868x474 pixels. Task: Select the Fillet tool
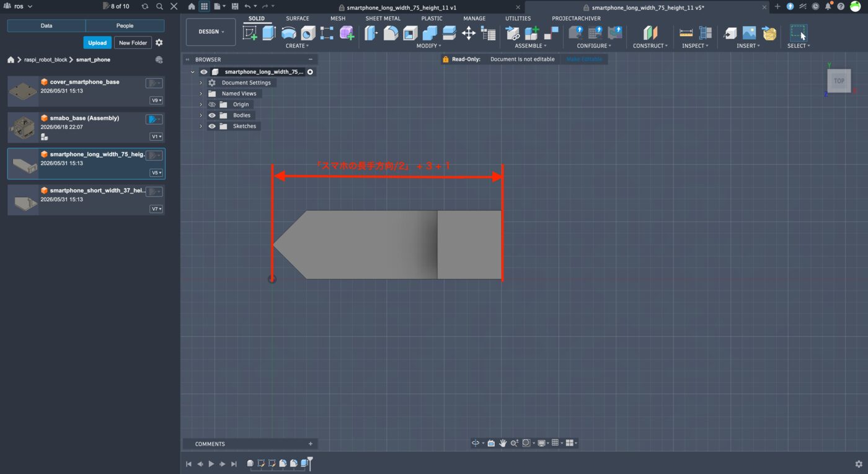(x=391, y=33)
